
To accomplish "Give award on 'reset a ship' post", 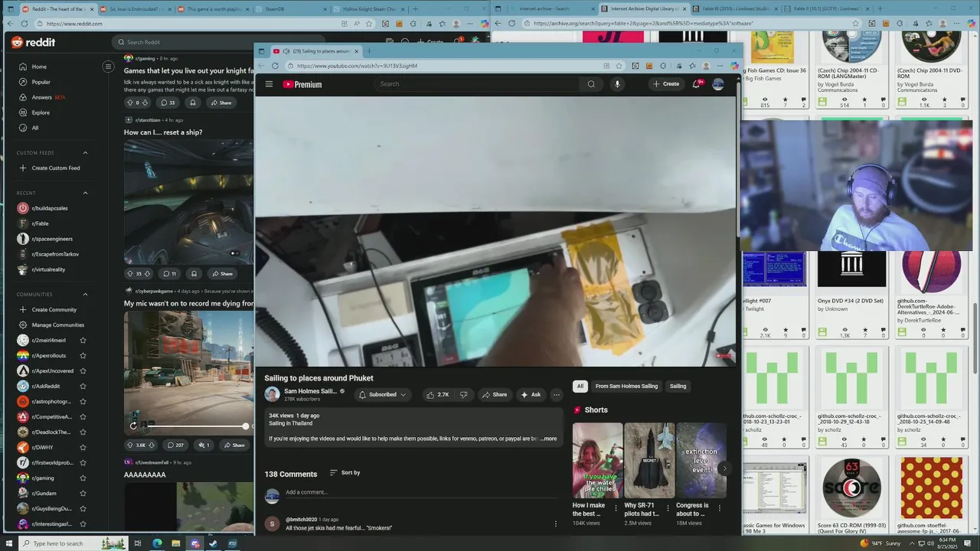I will [194, 273].
